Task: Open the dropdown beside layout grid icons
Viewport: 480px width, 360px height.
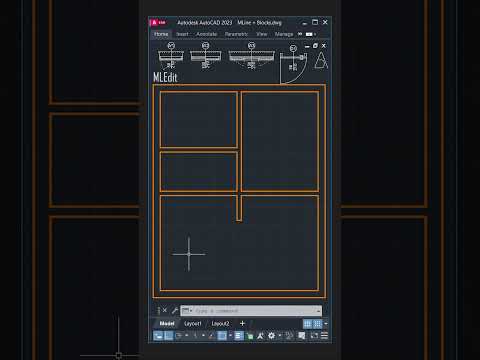Action: (326, 324)
